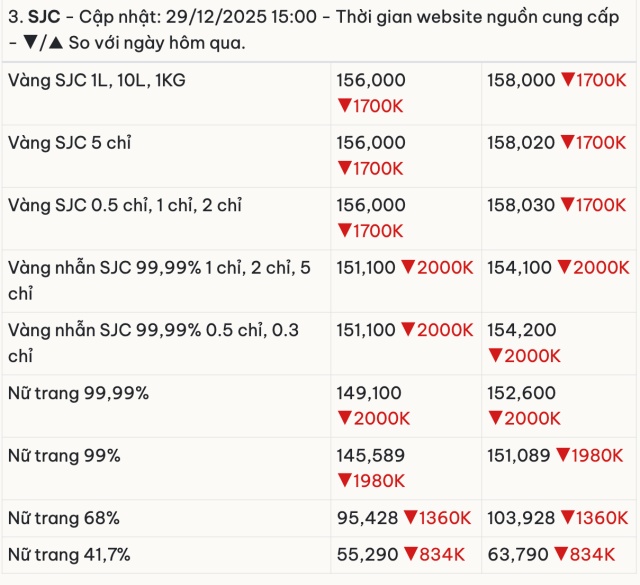Click the 154,200 sell price value
This screenshot has width=640, height=585.
(520, 330)
